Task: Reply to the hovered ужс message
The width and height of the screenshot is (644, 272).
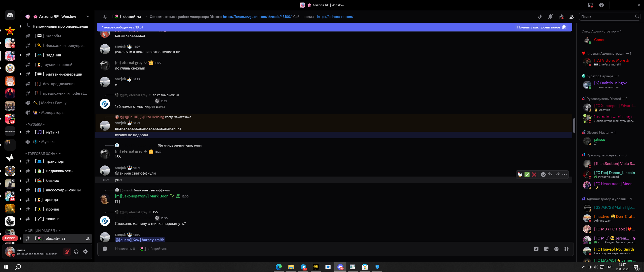Action: point(550,175)
